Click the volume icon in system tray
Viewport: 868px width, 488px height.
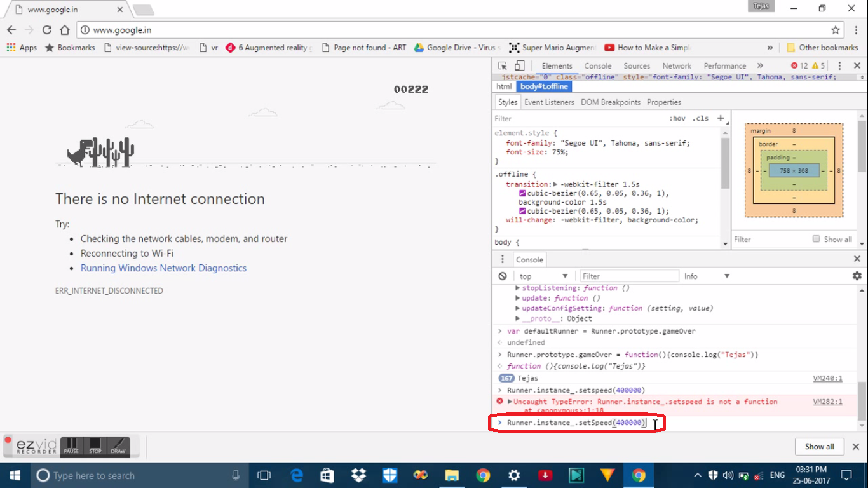click(x=728, y=475)
